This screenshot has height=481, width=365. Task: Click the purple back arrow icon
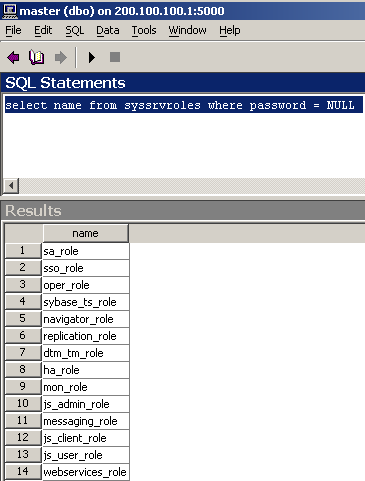coord(13,57)
